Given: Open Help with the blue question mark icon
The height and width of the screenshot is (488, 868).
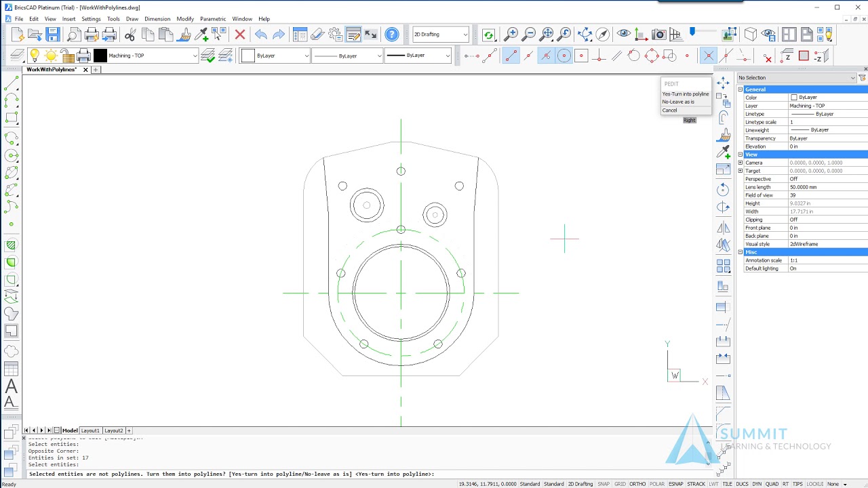Looking at the screenshot, I should (392, 35).
